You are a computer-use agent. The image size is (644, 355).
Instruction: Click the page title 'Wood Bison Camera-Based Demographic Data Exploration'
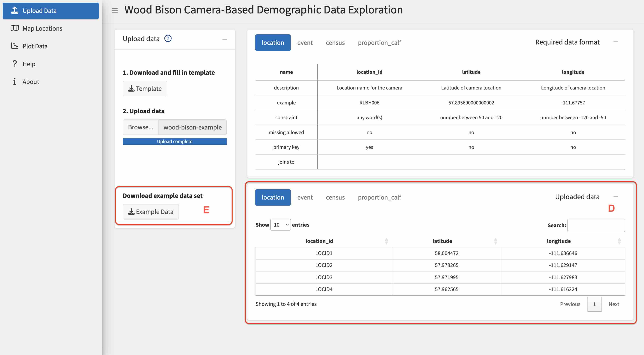pos(263,10)
